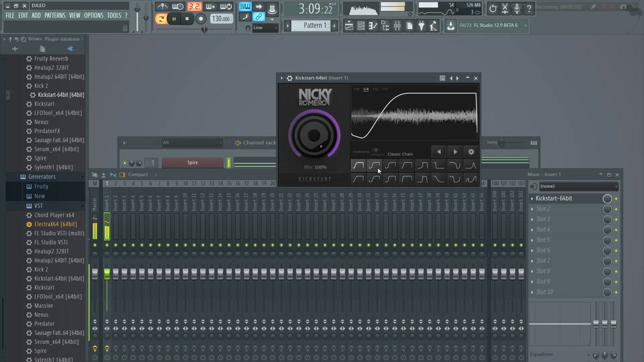Viewport: 644px width, 362px height.
Task: Pause playback with the pause button
Action: [174, 19]
